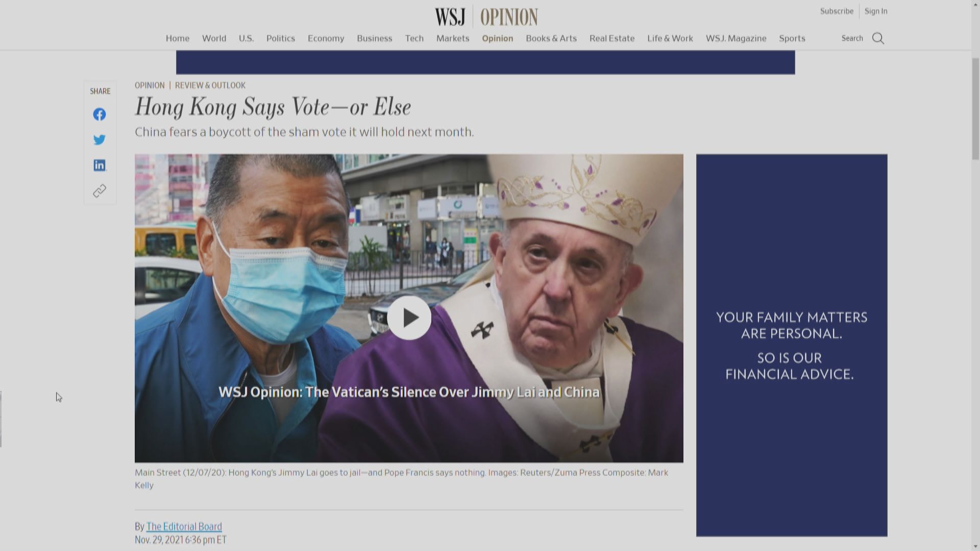Click the WSJ Opinion logo
Screen dimensions: 980x551
[x=486, y=17]
